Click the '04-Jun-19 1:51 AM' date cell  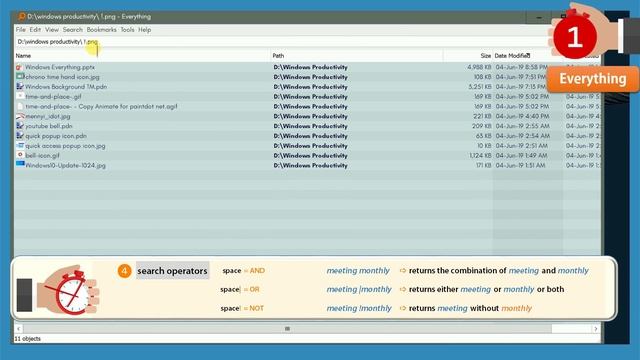pyautogui.click(x=520, y=165)
